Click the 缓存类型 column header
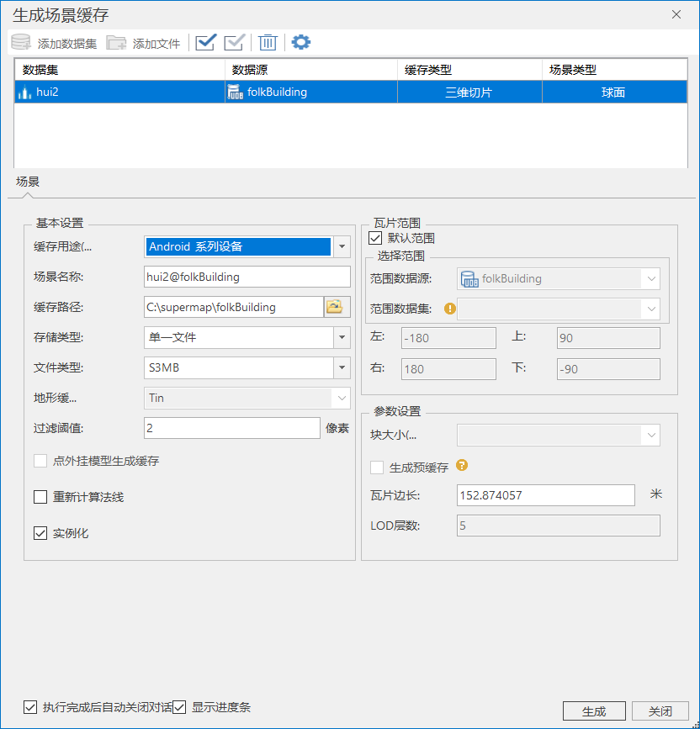 tap(469, 70)
